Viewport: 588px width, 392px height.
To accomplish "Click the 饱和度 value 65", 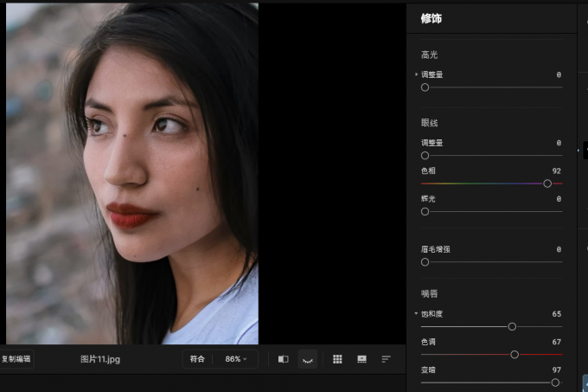I will (x=557, y=314).
